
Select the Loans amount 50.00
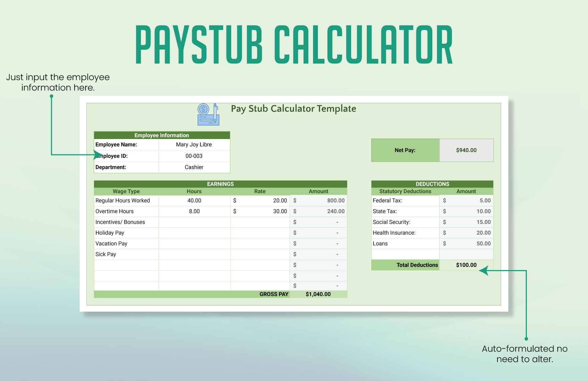click(x=466, y=244)
